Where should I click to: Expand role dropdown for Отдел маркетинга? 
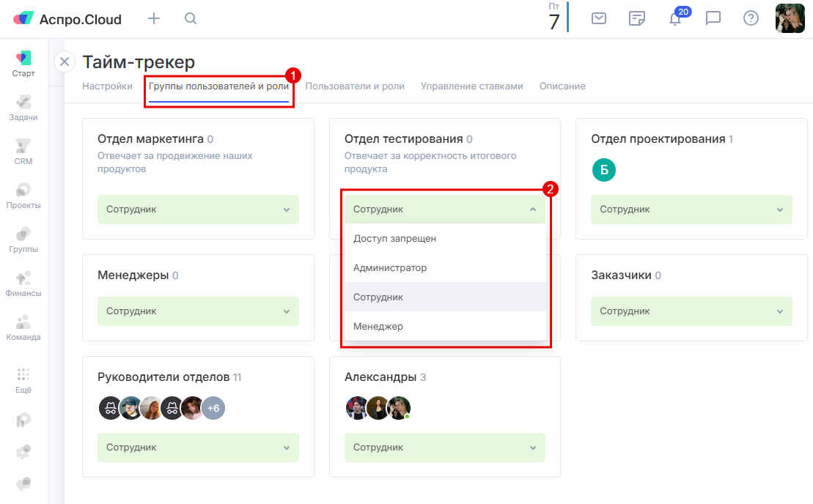(198, 210)
